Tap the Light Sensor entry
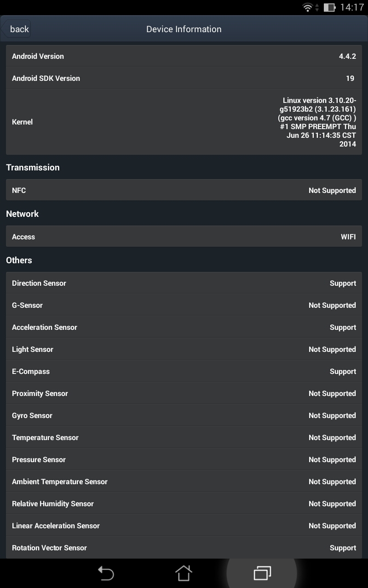Image resolution: width=368 pixels, height=588 pixels. click(184, 349)
